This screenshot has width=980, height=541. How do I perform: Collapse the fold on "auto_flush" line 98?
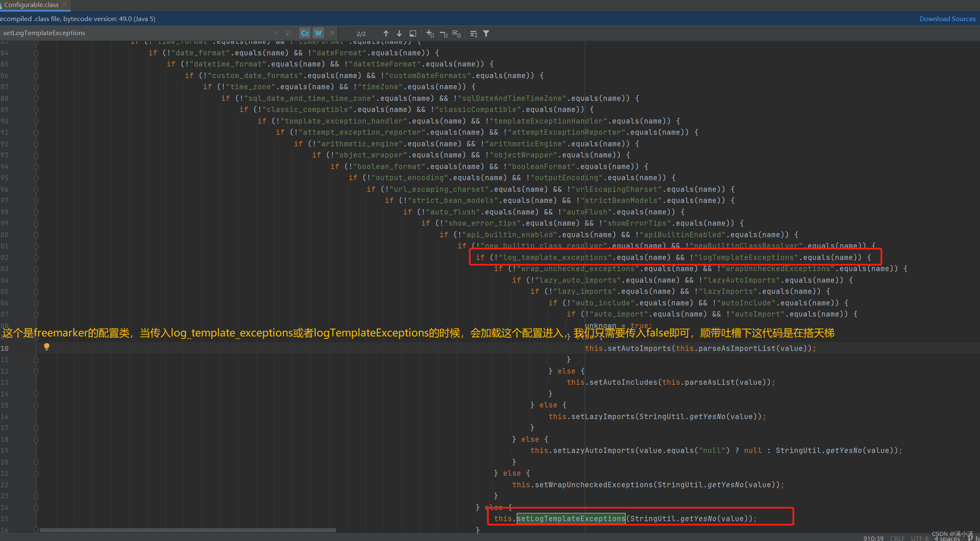click(36, 212)
